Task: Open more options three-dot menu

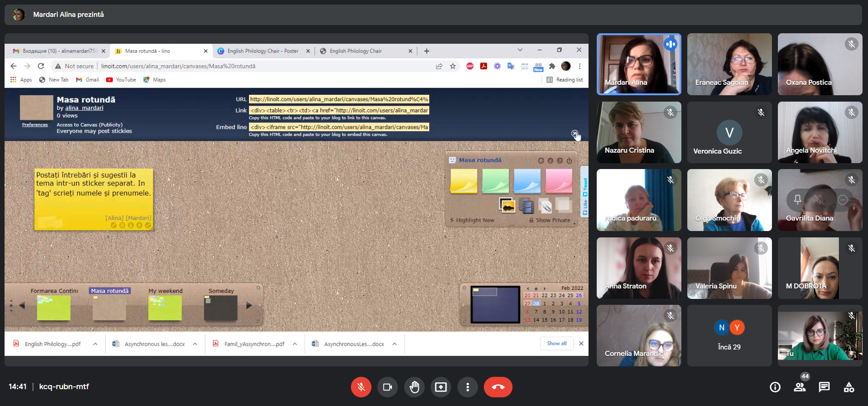Action: pyautogui.click(x=467, y=387)
